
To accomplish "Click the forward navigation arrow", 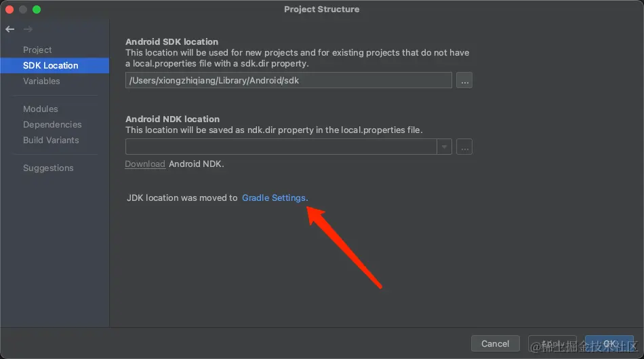I will 28,29.
